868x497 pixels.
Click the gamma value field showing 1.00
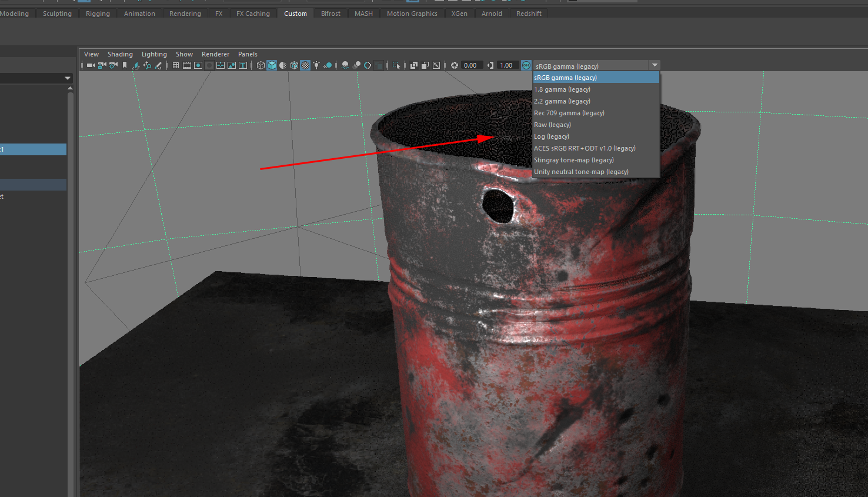click(x=507, y=65)
